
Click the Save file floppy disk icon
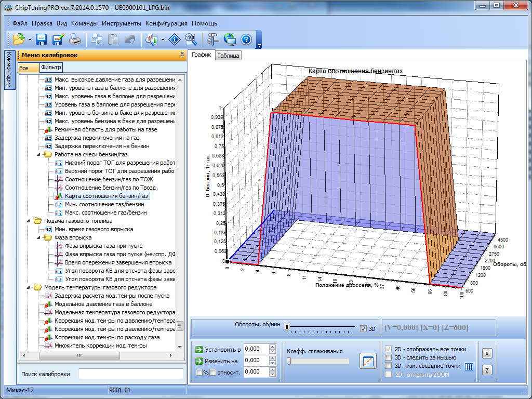click(x=42, y=39)
